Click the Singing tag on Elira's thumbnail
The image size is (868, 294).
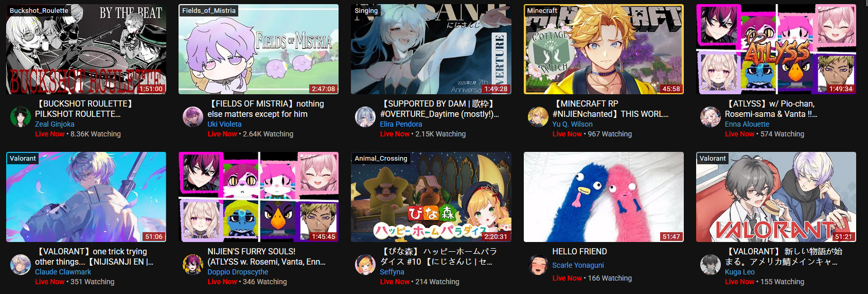click(x=366, y=10)
